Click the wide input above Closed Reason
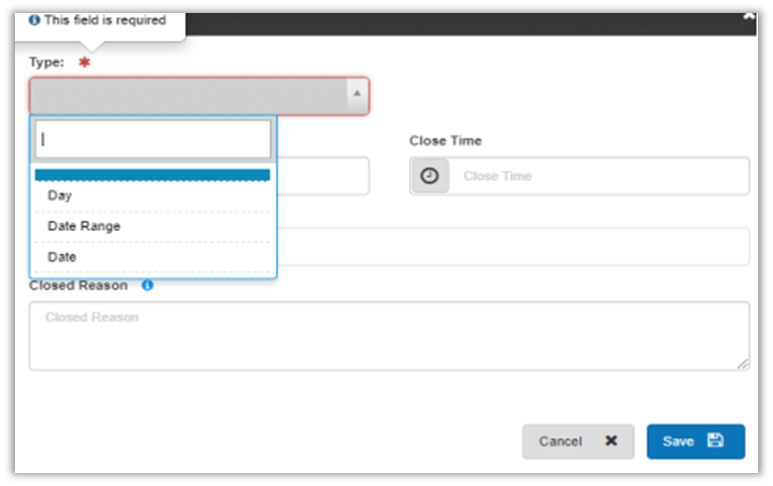 point(510,246)
